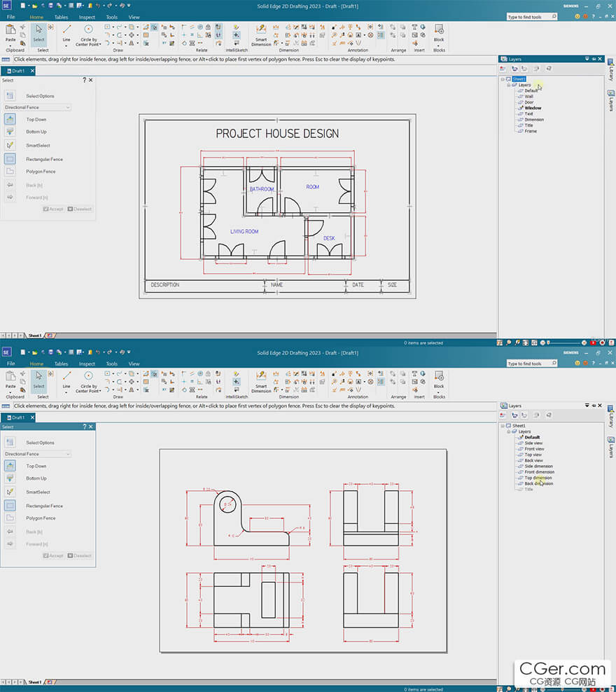Click the Block icon in the top window

point(439,29)
